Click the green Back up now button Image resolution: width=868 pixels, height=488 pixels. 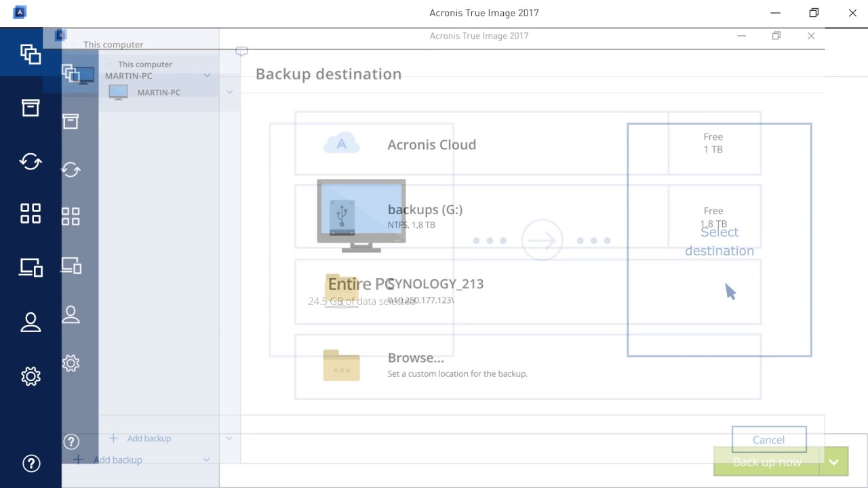click(x=766, y=462)
